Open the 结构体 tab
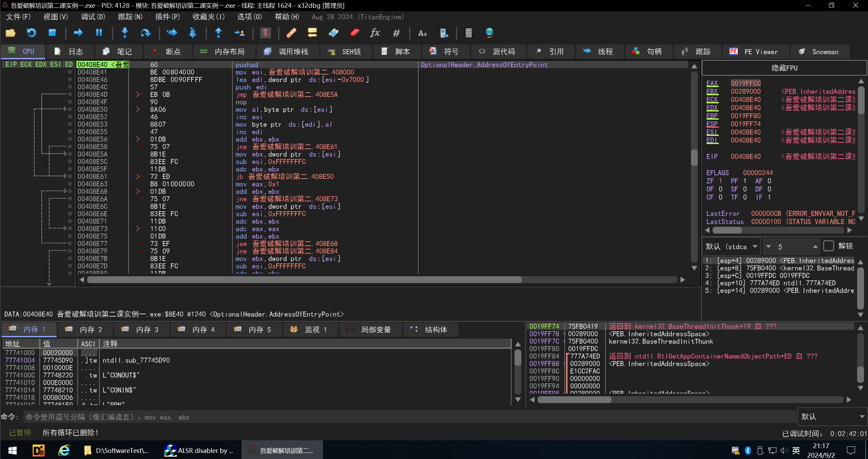 point(430,330)
